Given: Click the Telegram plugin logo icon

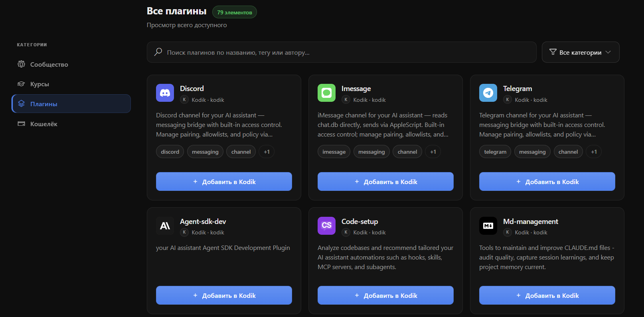Looking at the screenshot, I should pyautogui.click(x=488, y=93).
